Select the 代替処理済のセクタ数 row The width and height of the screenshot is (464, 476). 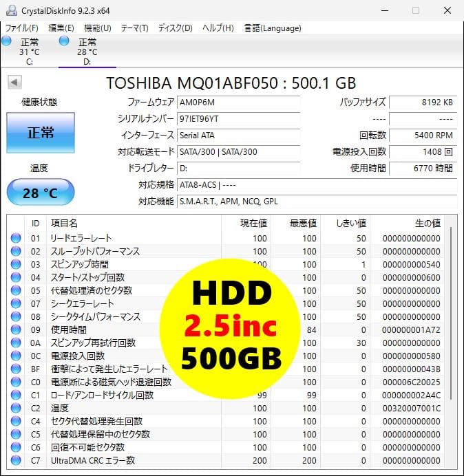226,290
